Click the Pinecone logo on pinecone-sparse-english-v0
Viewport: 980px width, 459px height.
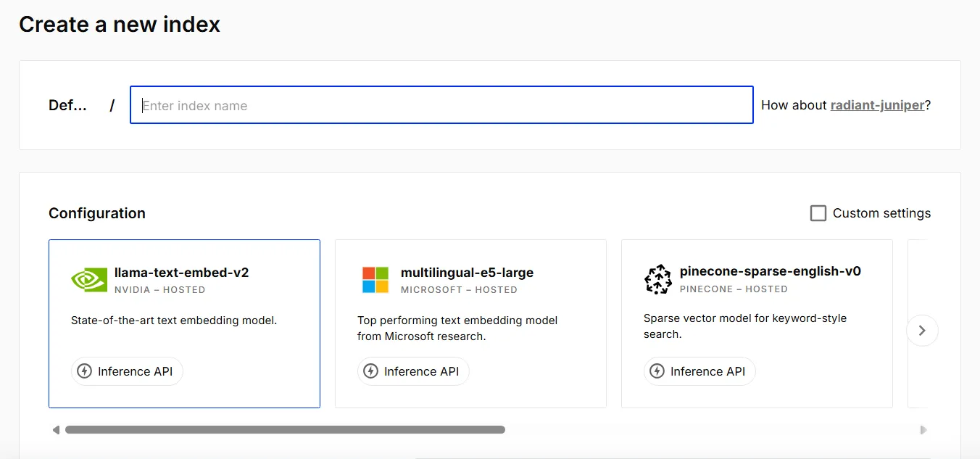658,280
